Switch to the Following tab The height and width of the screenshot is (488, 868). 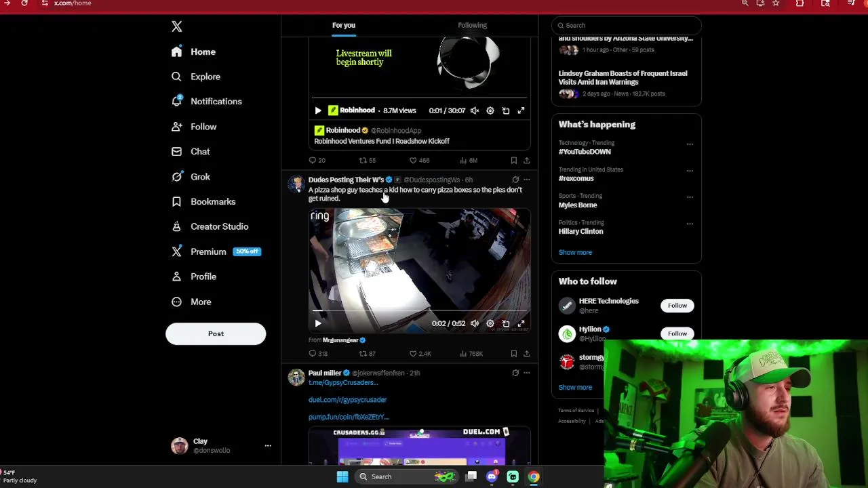click(x=472, y=25)
